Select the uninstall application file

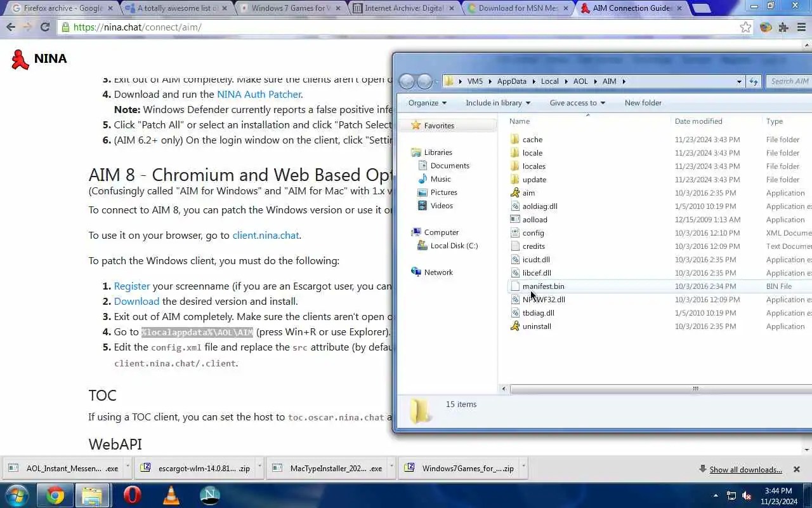(x=537, y=326)
